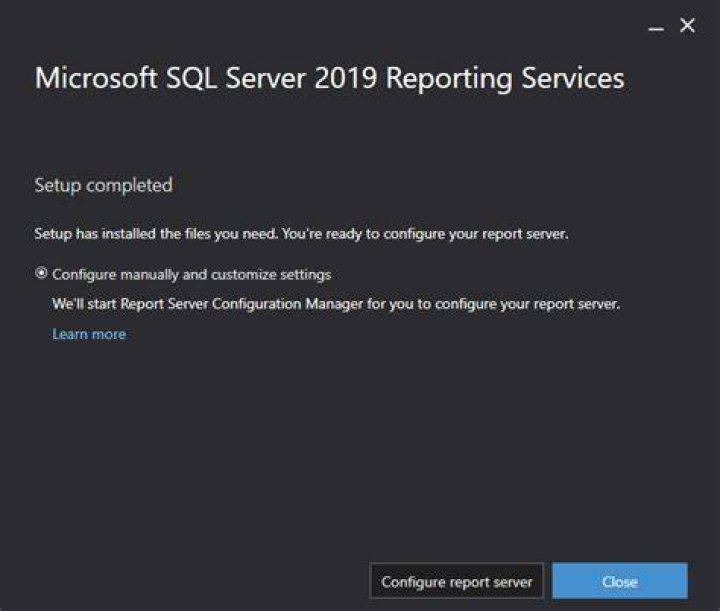Open the Learn more link

89,334
